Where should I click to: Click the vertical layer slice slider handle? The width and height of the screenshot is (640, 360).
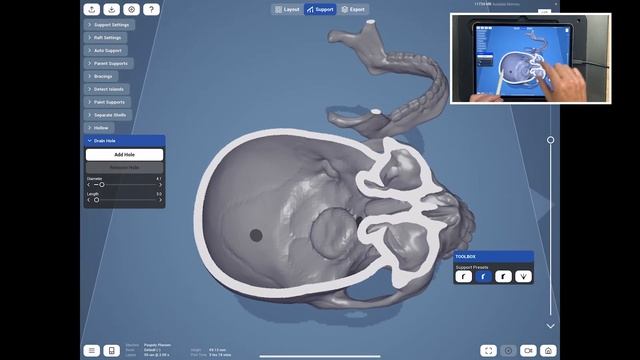coord(551,140)
